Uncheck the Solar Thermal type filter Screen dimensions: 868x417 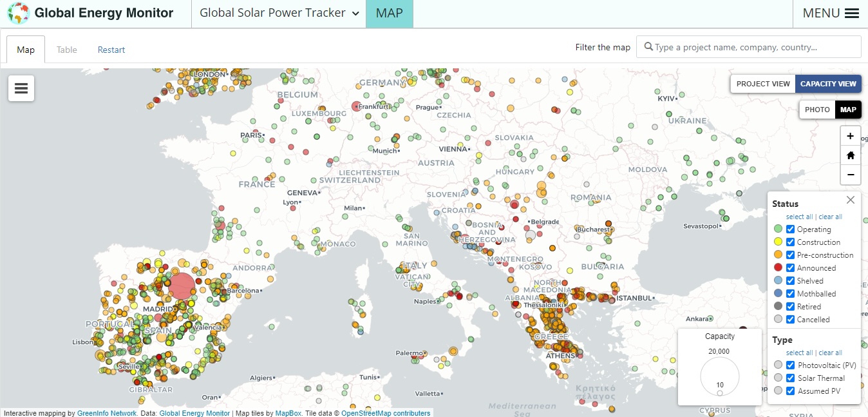[x=790, y=378]
